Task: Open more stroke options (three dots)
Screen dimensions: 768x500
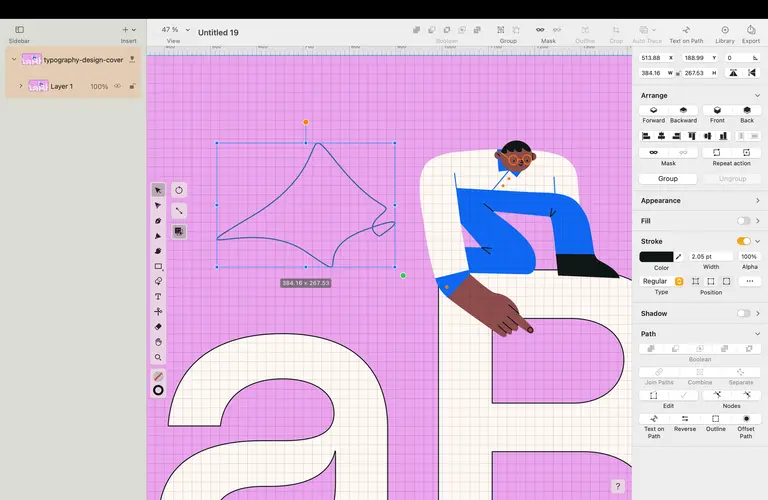Action: tap(749, 281)
